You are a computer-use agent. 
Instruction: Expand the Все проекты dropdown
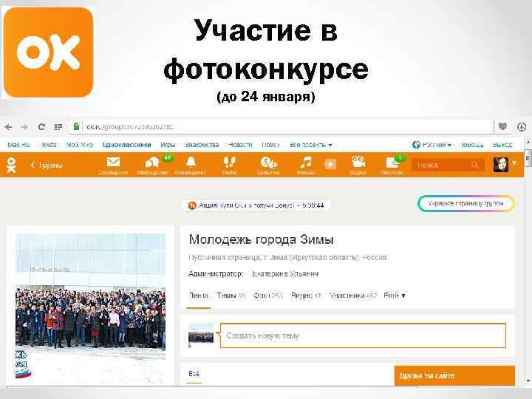(311, 145)
